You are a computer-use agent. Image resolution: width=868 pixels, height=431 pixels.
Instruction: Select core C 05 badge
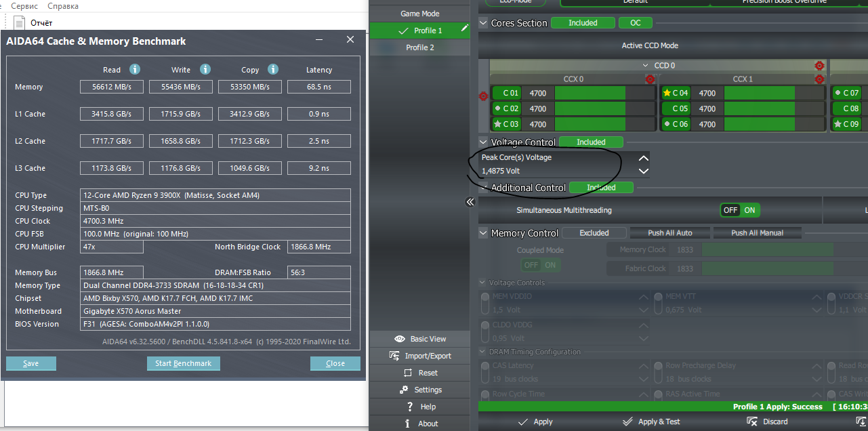click(676, 108)
